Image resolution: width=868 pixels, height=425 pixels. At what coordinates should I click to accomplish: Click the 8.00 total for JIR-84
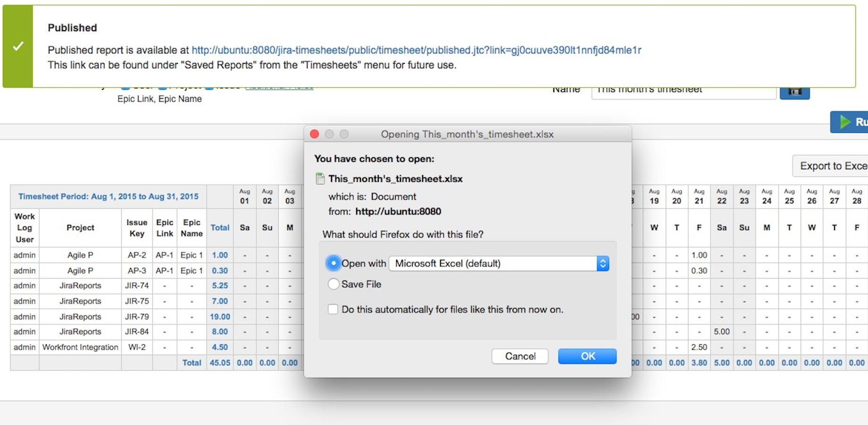point(220,331)
